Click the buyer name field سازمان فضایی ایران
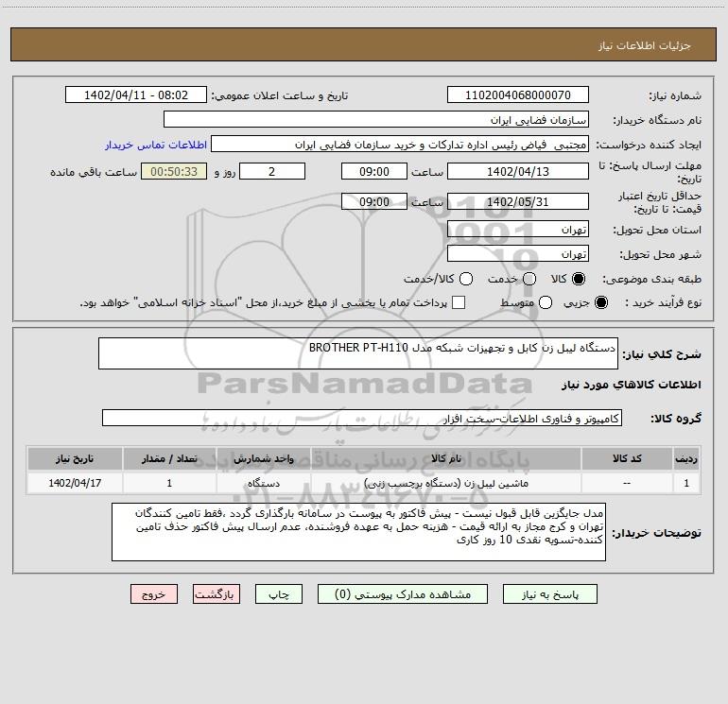This screenshot has width=728, height=704. [376, 119]
